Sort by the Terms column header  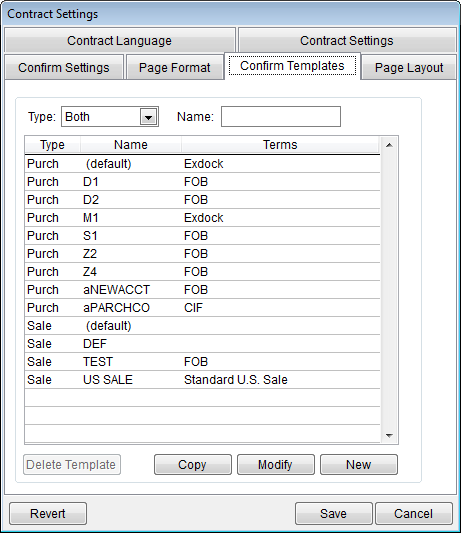pos(280,145)
